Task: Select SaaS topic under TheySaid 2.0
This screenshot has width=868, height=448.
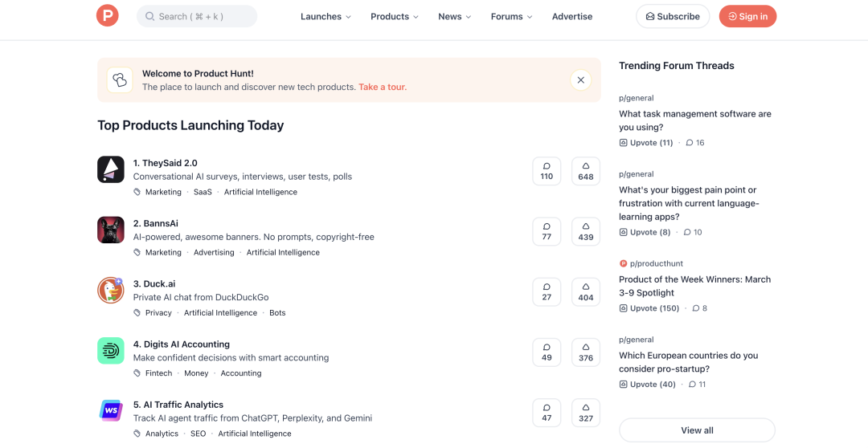Action: pyautogui.click(x=203, y=192)
